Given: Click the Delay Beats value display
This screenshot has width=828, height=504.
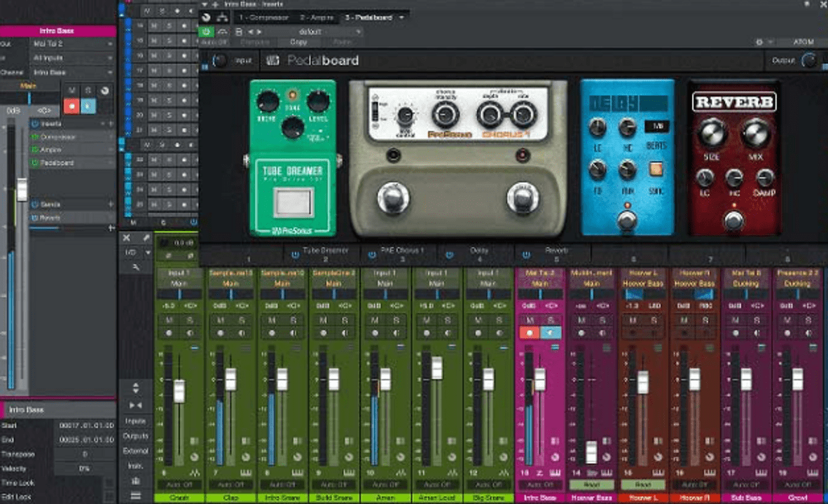Looking at the screenshot, I should [x=657, y=126].
